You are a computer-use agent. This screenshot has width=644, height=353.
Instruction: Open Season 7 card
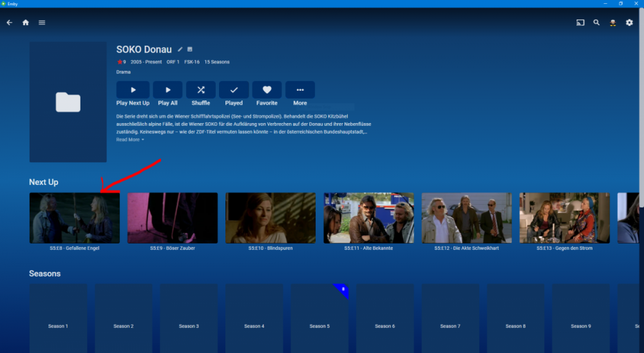pos(450,318)
